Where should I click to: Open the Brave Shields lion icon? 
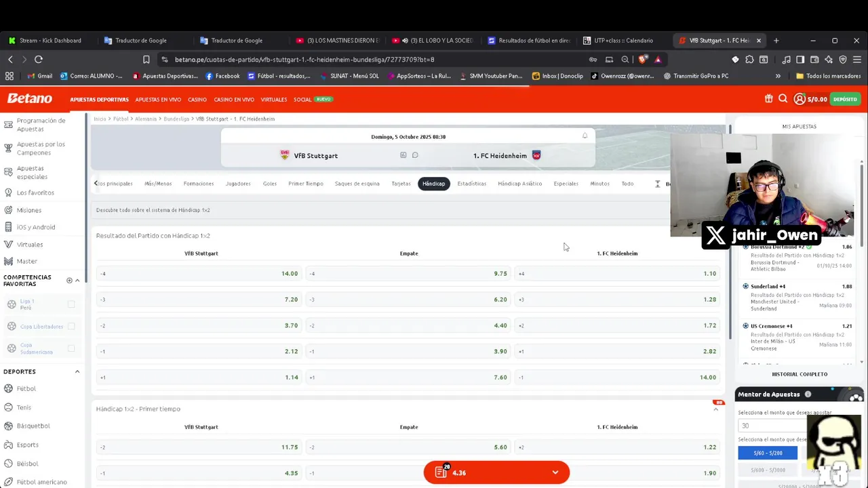point(642,60)
